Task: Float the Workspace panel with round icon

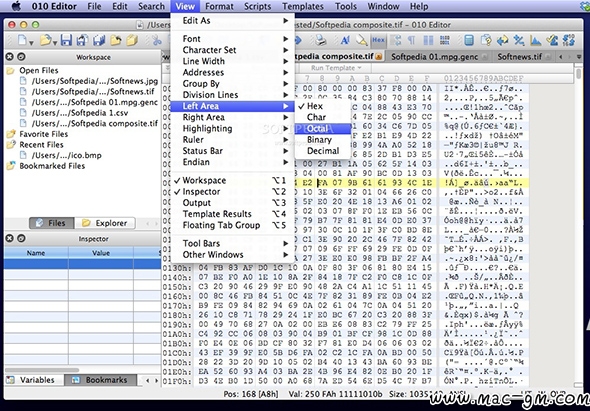Action: coord(21,57)
